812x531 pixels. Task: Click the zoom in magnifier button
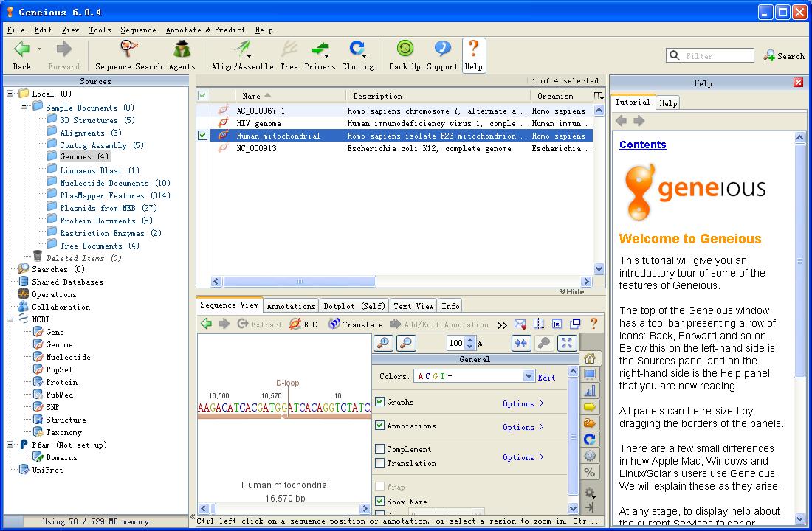click(383, 343)
